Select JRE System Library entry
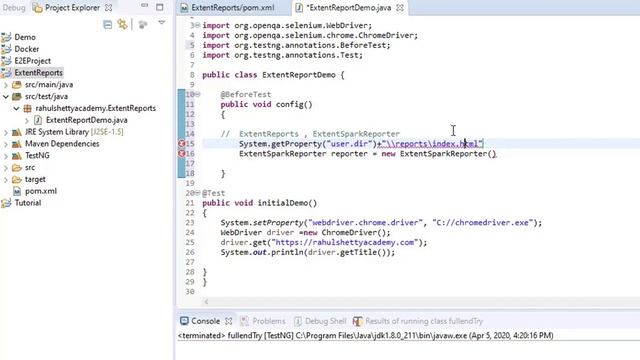This screenshot has width=640, height=360. [x=73, y=132]
